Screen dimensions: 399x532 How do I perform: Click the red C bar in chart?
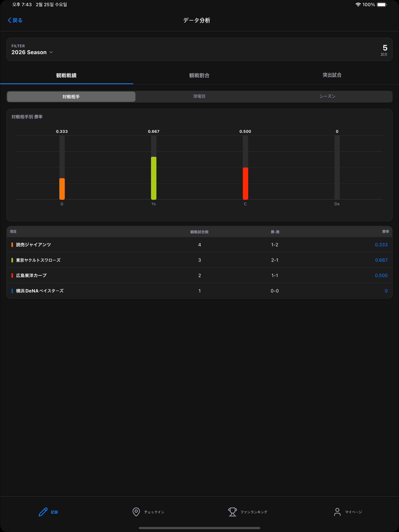[245, 183]
